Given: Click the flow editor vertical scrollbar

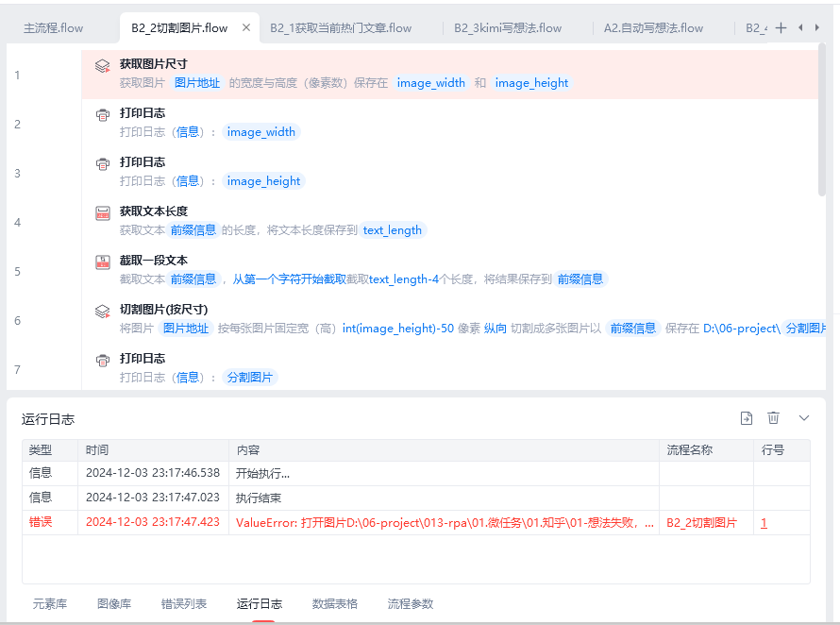Looking at the screenshot, I should [x=821, y=123].
